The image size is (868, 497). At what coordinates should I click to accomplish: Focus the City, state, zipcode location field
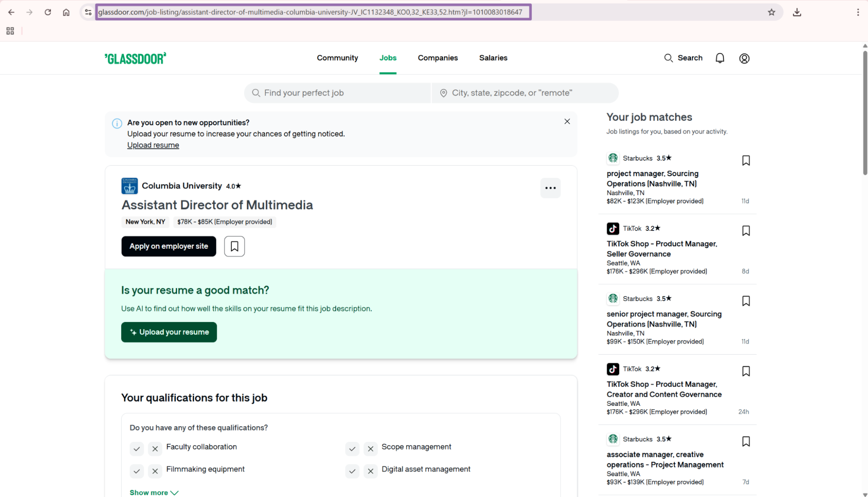pos(525,93)
